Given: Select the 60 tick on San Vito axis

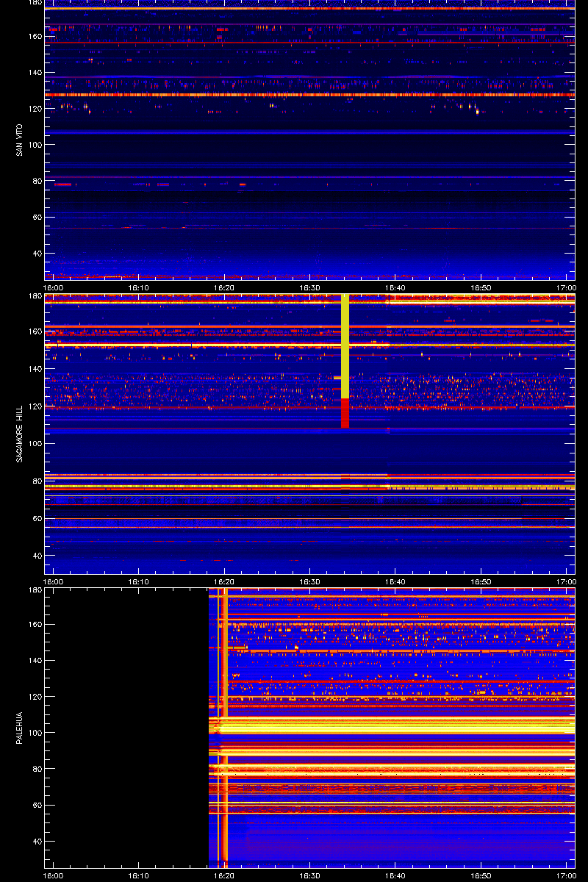Looking at the screenshot, I should pyautogui.click(x=37, y=218).
